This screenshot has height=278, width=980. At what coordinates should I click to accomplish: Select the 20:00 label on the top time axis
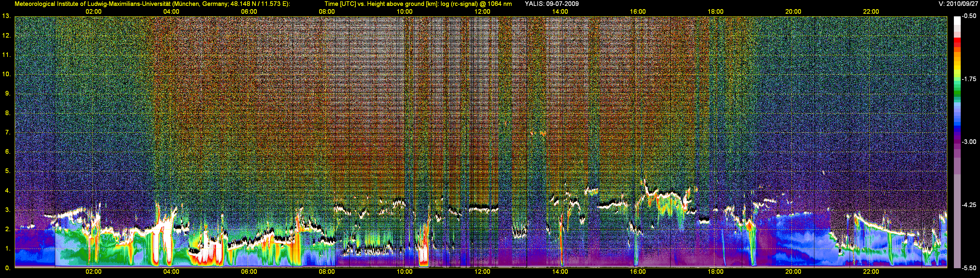793,12
